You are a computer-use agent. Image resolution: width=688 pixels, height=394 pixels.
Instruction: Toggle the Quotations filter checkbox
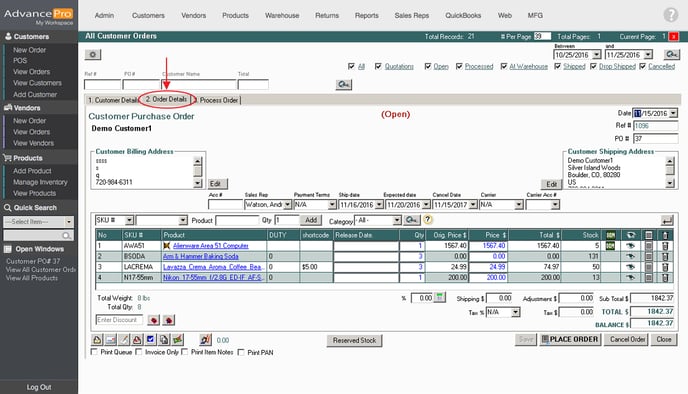pyautogui.click(x=378, y=66)
